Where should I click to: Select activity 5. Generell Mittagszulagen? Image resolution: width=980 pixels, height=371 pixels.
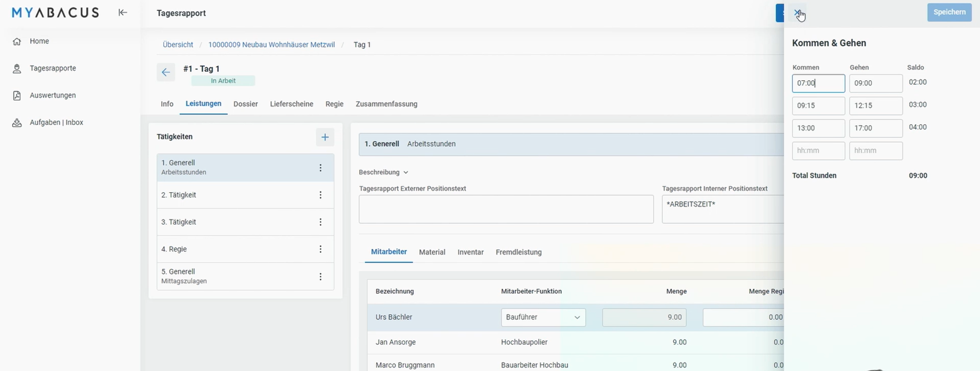tap(245, 277)
